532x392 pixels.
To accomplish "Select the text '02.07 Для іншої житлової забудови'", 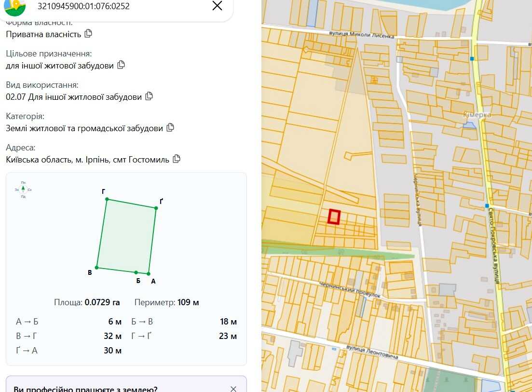I will (x=74, y=97).
